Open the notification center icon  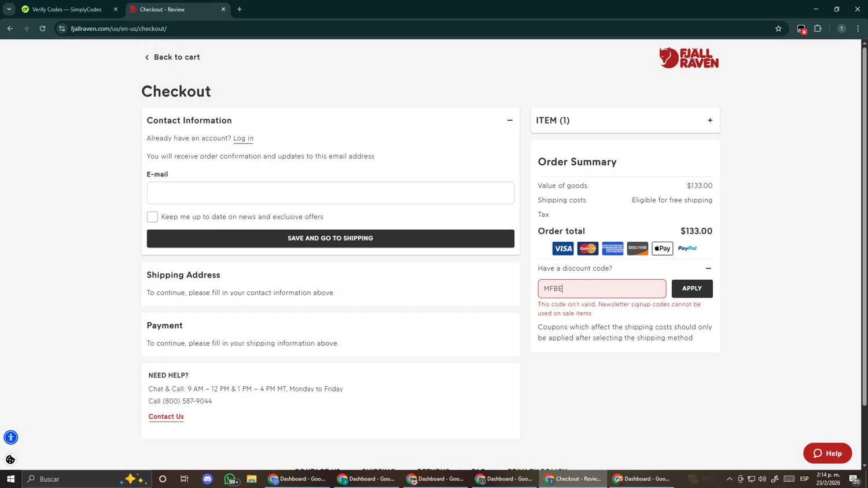854,479
